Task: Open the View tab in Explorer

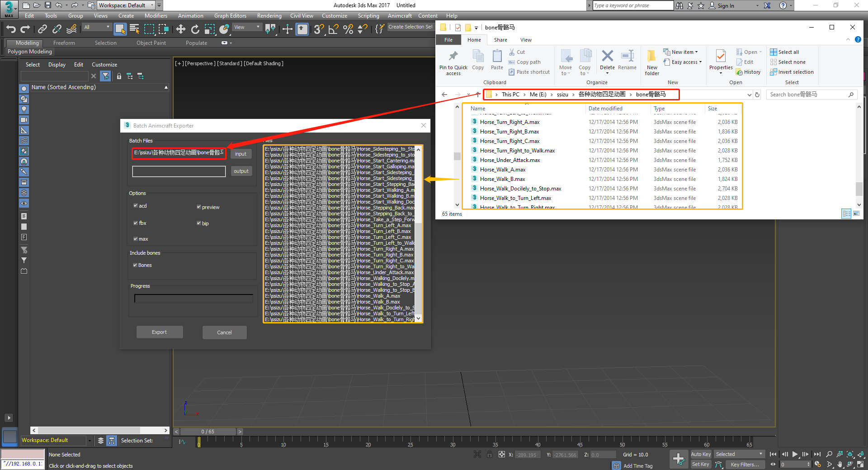Action: [x=526, y=40]
